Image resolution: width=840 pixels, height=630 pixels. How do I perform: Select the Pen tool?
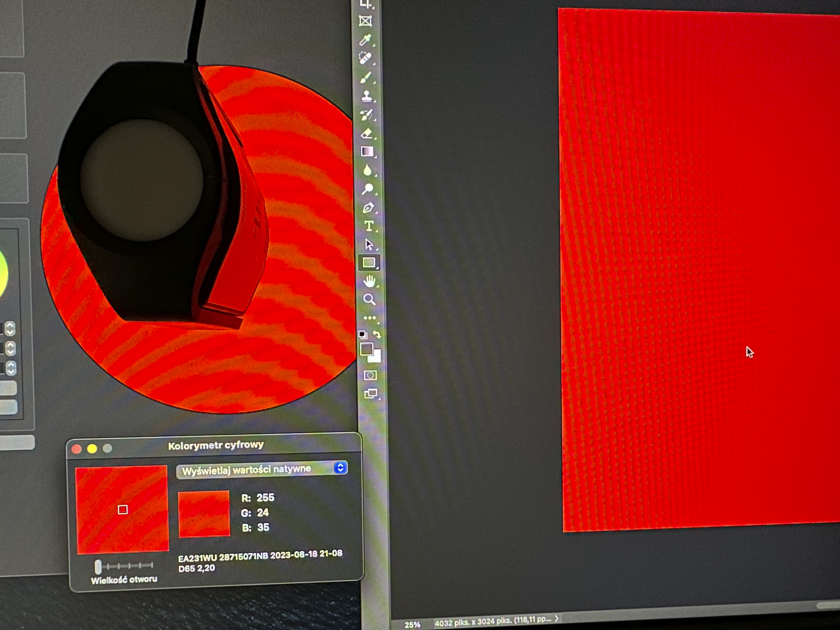tap(368, 208)
